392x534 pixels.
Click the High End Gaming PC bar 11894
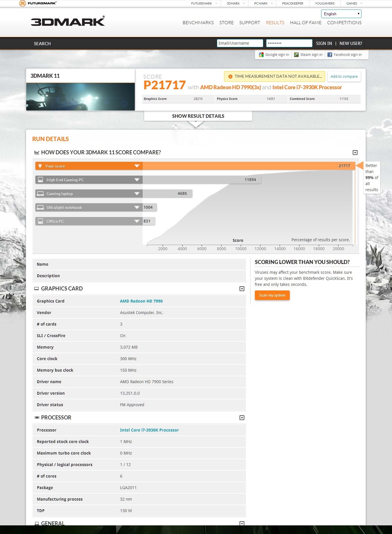202,180
